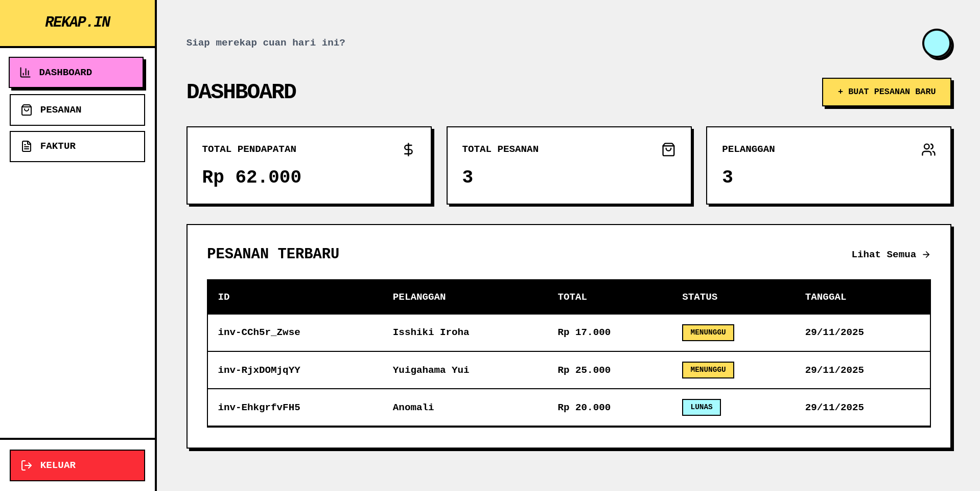Click the logout icon next to KELUAR
The height and width of the screenshot is (491, 980).
26,465
